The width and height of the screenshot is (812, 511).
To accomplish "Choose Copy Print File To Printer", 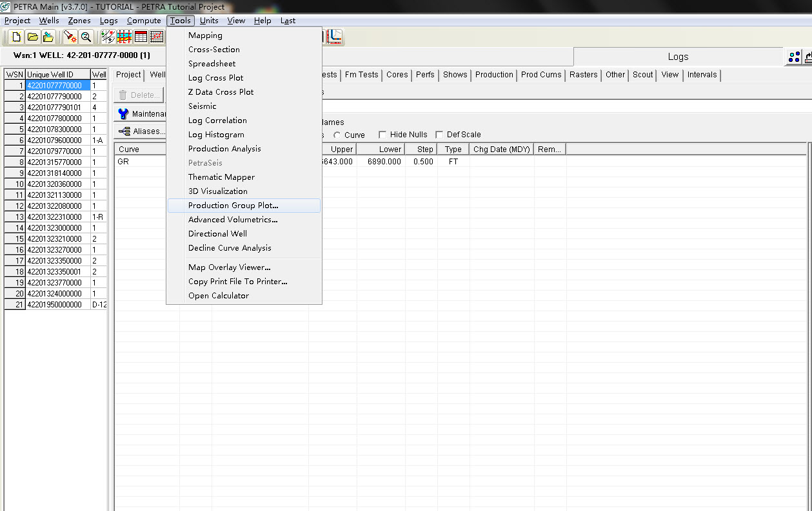I will pos(244,282).
